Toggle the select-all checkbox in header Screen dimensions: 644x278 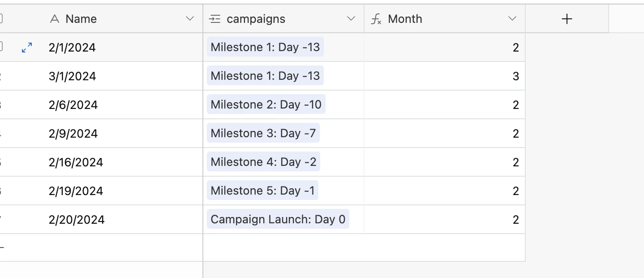[x=1, y=19]
